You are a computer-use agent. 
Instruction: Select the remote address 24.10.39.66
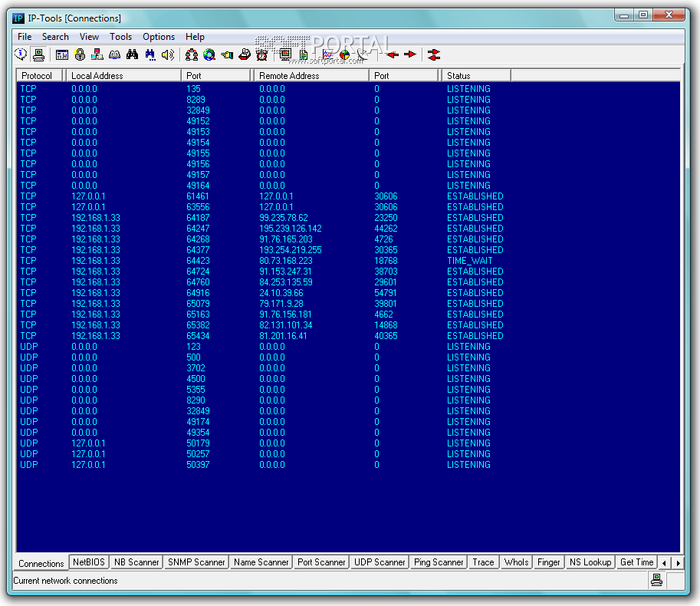(x=281, y=292)
